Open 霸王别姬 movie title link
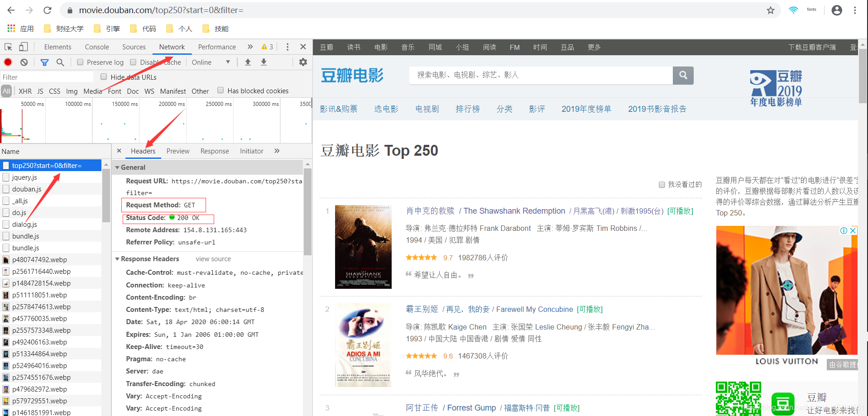Viewport: 868px width, 416px height. (x=422, y=309)
